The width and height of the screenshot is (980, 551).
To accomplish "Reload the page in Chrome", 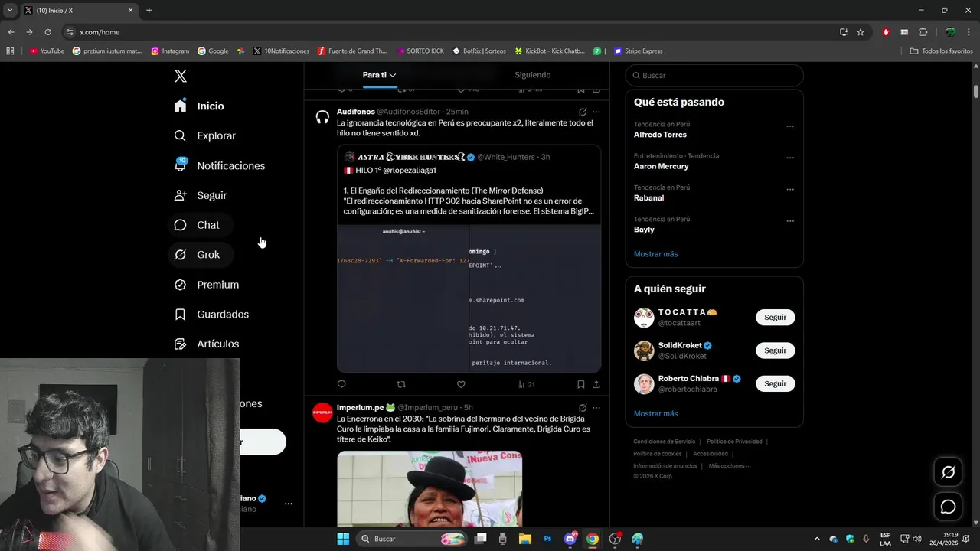I will pos(47,32).
